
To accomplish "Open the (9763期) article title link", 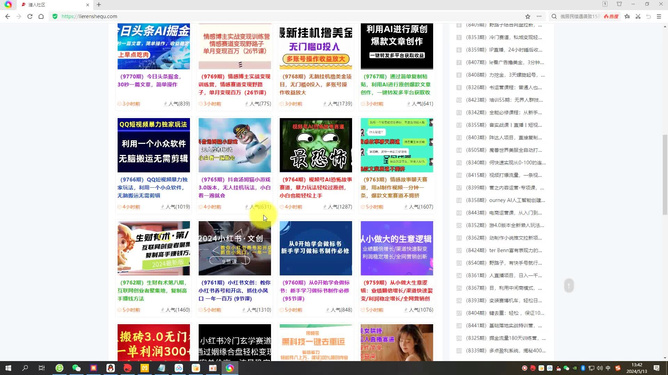I will [x=394, y=188].
